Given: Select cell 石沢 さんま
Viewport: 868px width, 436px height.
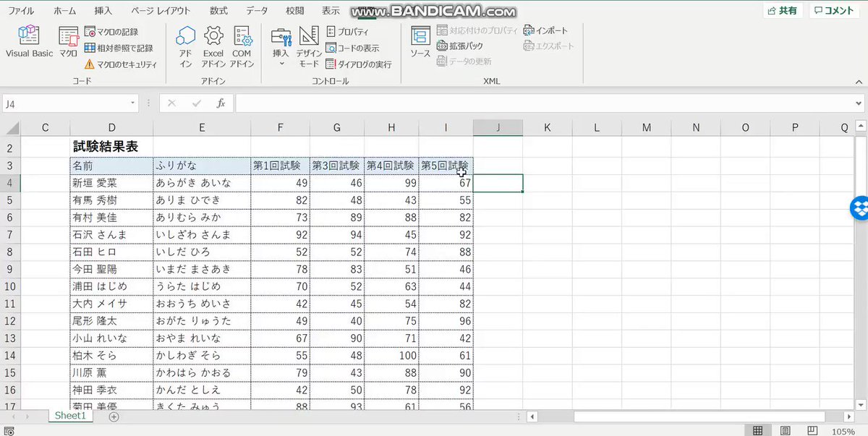Looking at the screenshot, I should click(x=112, y=234).
